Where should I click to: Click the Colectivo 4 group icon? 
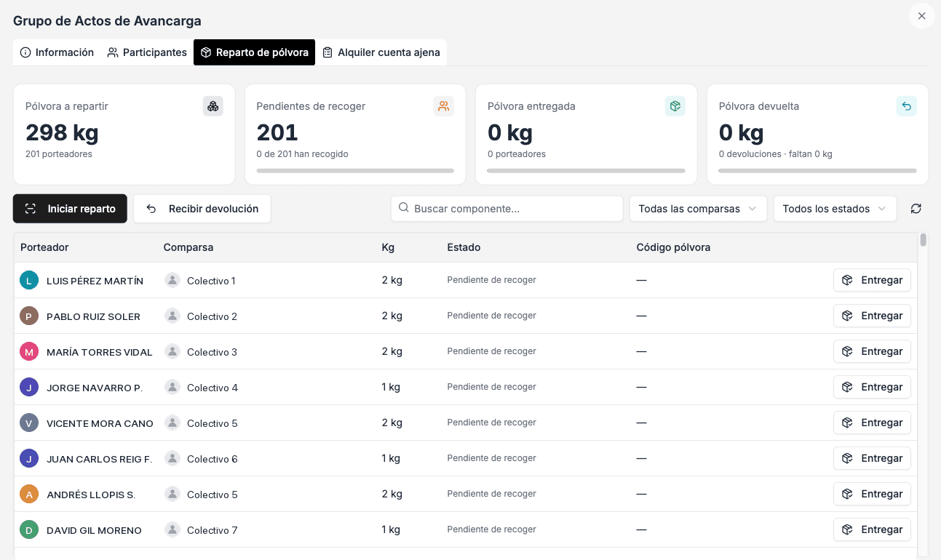pos(172,387)
